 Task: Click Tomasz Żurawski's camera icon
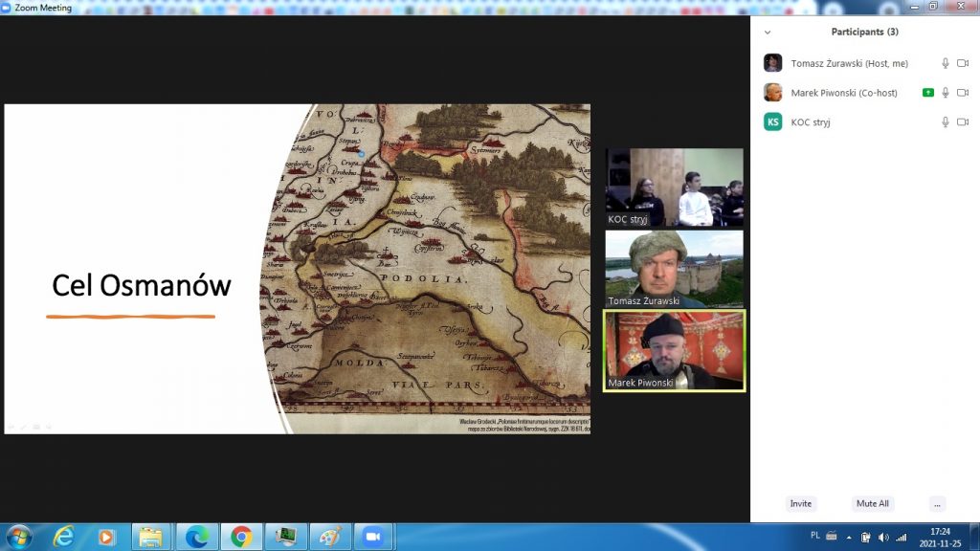tap(963, 63)
